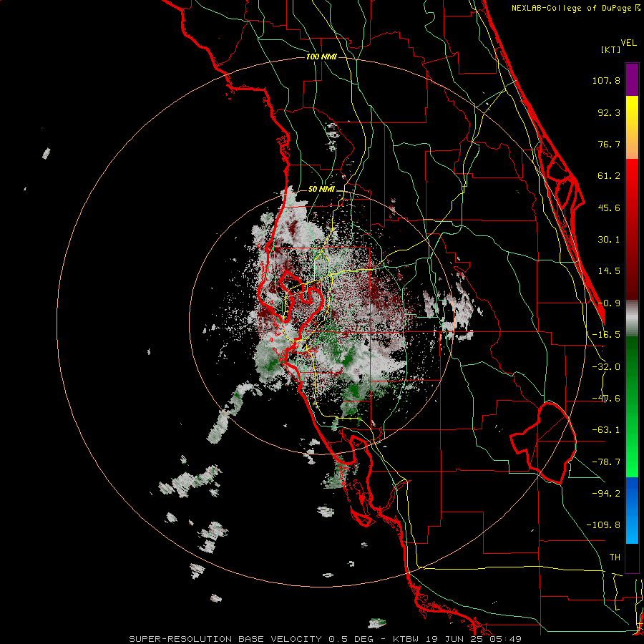644x644 pixels.
Task: Click the 76.7 legend value
Action: click(x=609, y=144)
